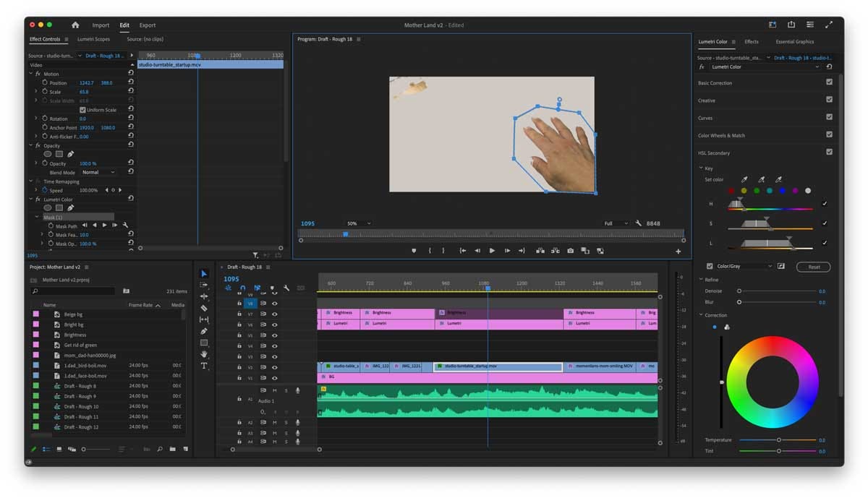
Task: Reset Position parameter
Action: tap(131, 83)
